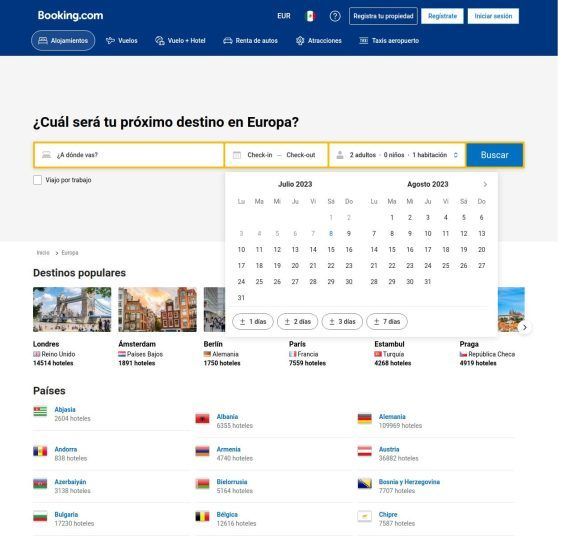This screenshot has width=572, height=536.
Task: Click the Andorra flag icon
Action: click(x=40, y=451)
